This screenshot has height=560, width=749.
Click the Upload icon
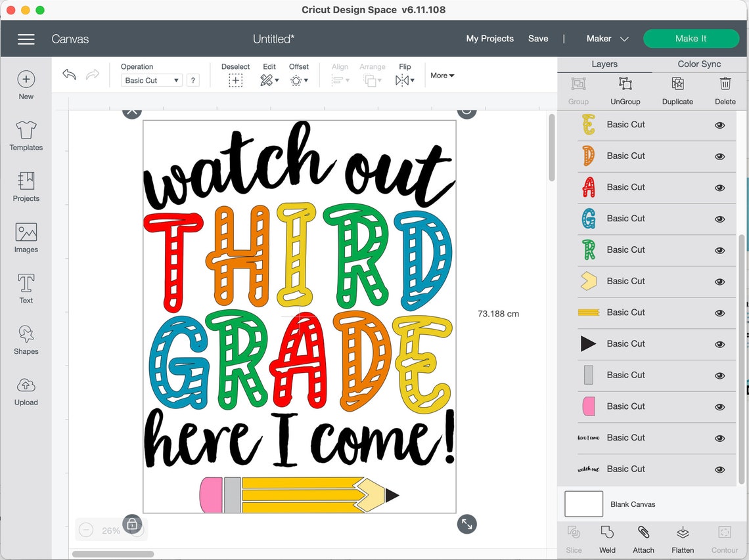[x=26, y=391]
